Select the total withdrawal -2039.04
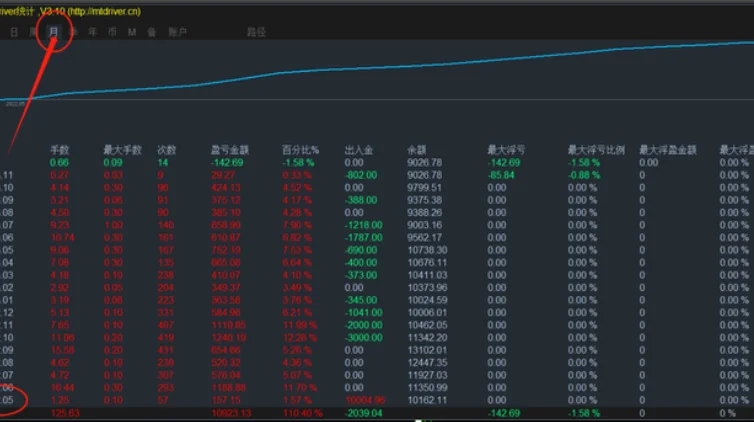754x422 pixels. pos(364,413)
